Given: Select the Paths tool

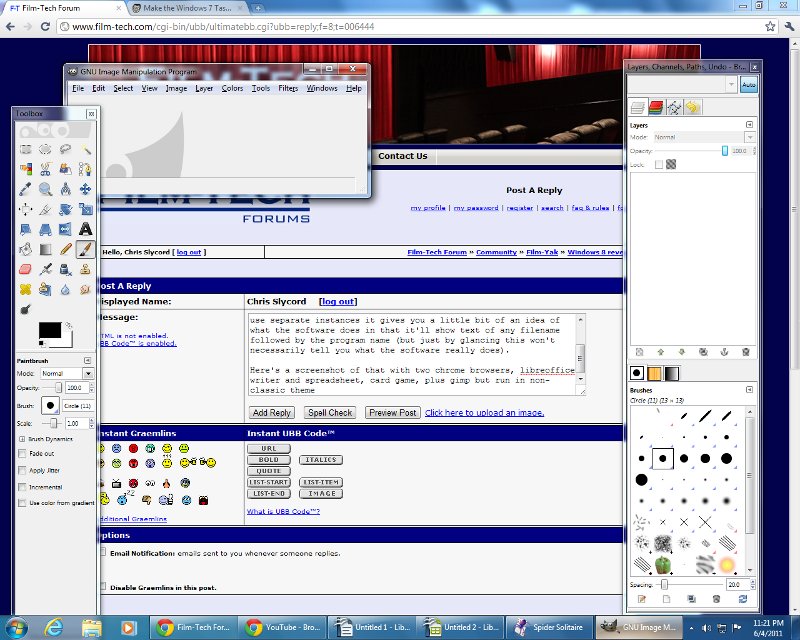Looking at the screenshot, I should point(85,169).
